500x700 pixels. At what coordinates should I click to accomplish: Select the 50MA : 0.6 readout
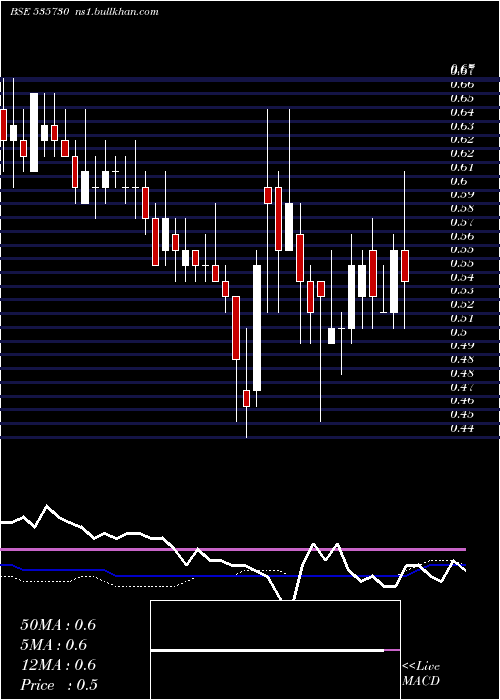point(58,625)
